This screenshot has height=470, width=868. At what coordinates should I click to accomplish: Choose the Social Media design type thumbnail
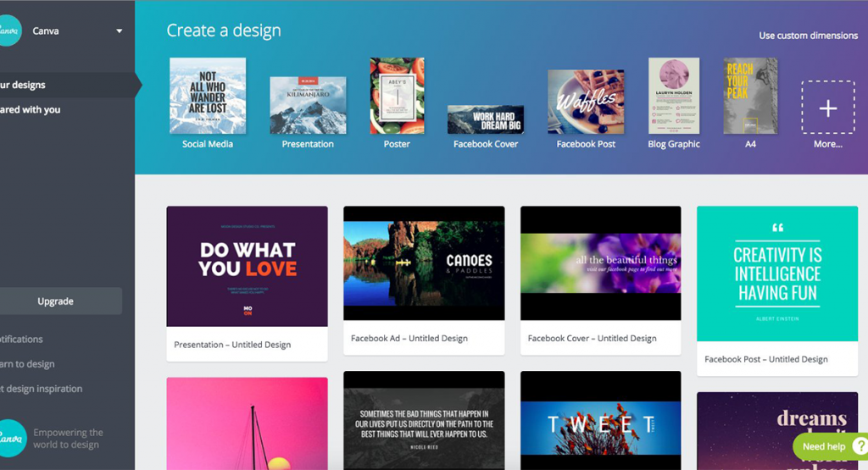click(x=208, y=96)
